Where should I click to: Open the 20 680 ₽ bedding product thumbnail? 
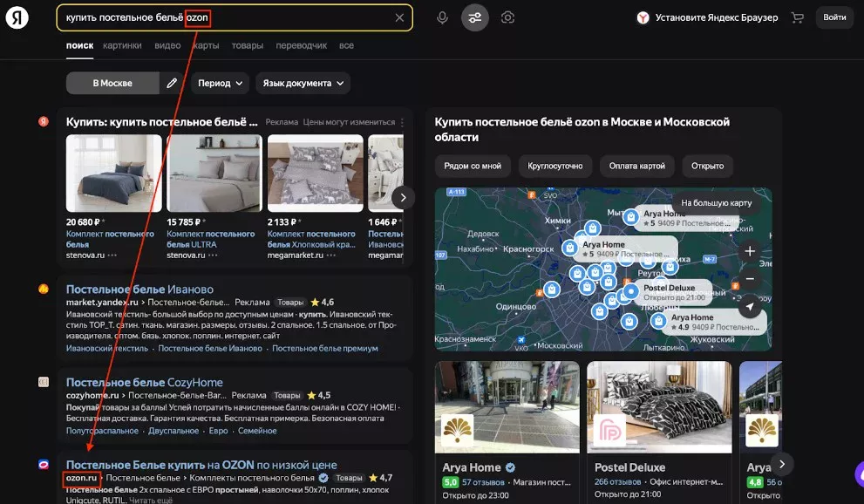point(114,174)
